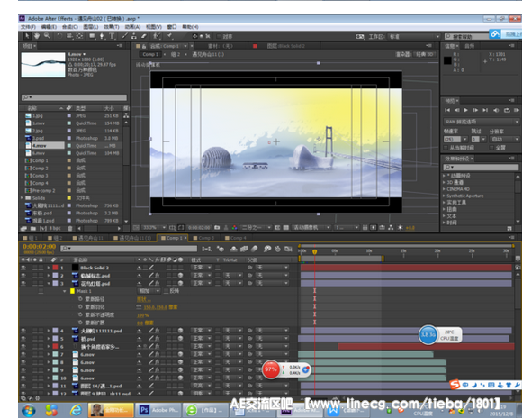Select the Hand tool
This screenshot has width=532, height=419.
click(x=37, y=36)
